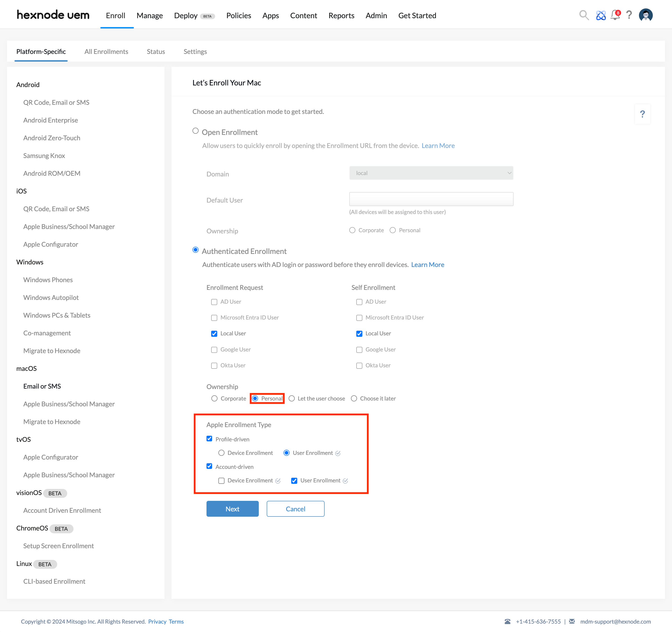Click info icon next to Account-driven User Enrollment
The height and width of the screenshot is (632, 672).
coord(346,481)
